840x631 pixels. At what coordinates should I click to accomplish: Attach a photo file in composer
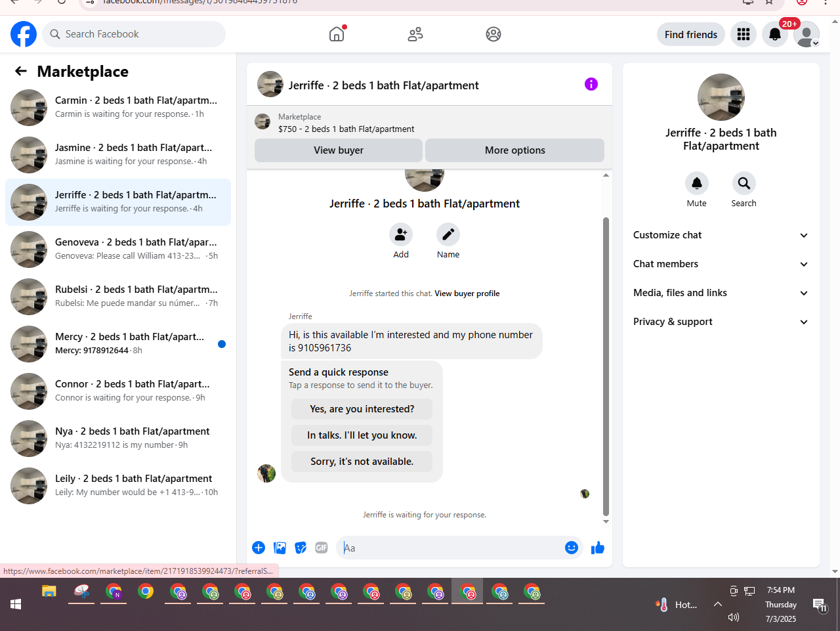tap(280, 548)
